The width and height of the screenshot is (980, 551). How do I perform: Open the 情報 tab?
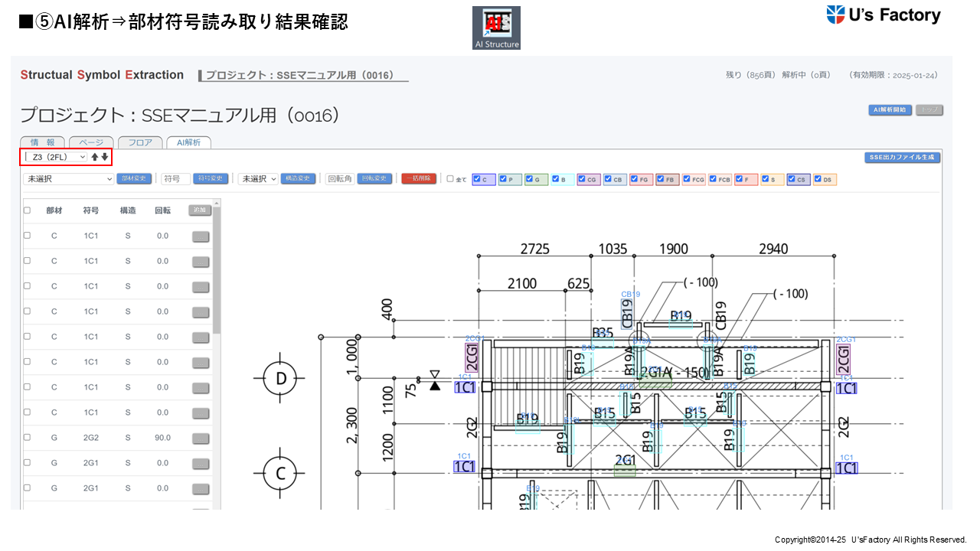[42, 142]
